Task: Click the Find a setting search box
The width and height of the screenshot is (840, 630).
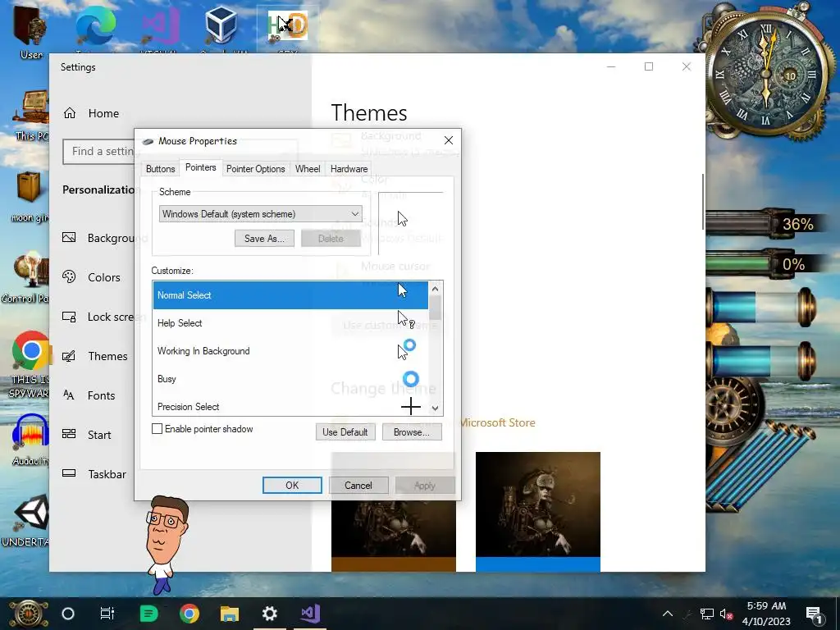Action: point(99,151)
